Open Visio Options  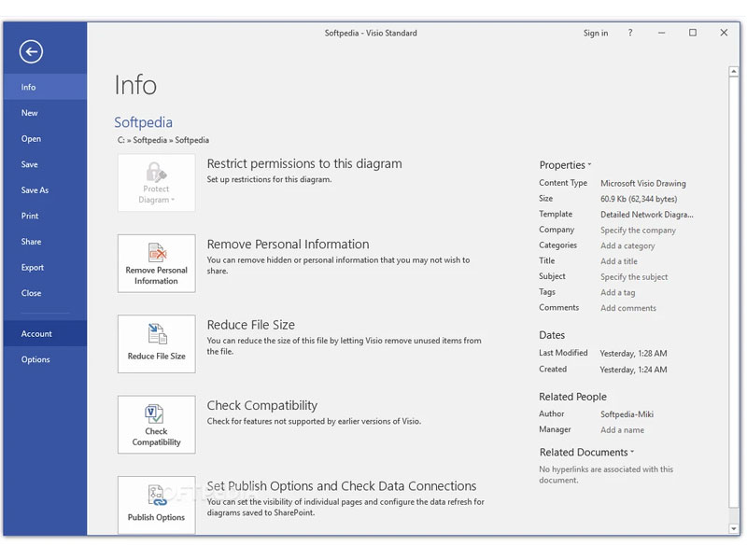tap(45, 359)
